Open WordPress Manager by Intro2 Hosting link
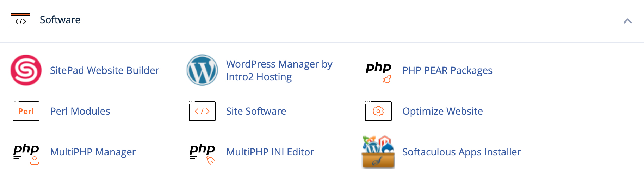This screenshot has width=644, height=178. tap(279, 70)
